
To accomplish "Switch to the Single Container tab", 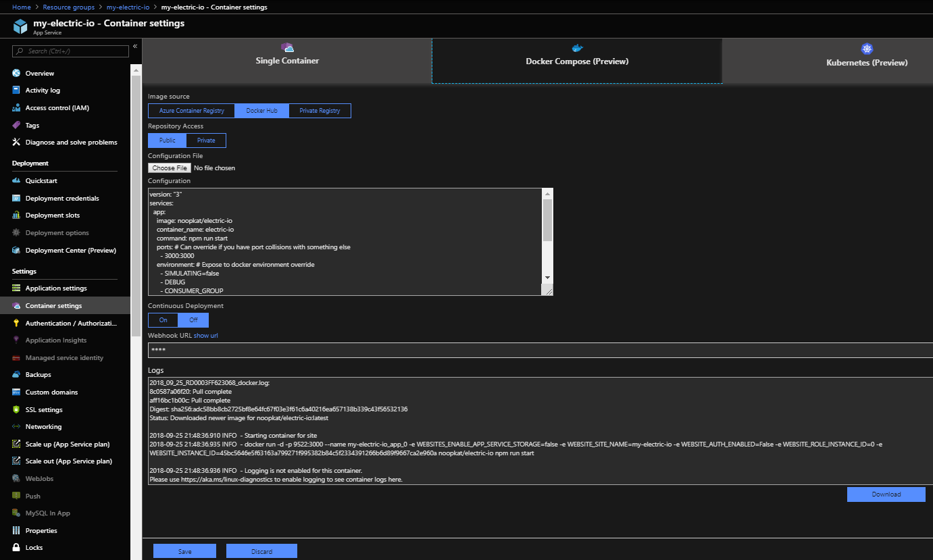I will tap(287, 61).
